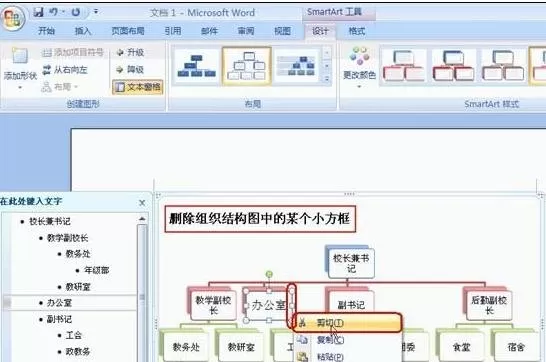Redo the last action
The width and height of the screenshot is (546, 362).
click(x=76, y=12)
